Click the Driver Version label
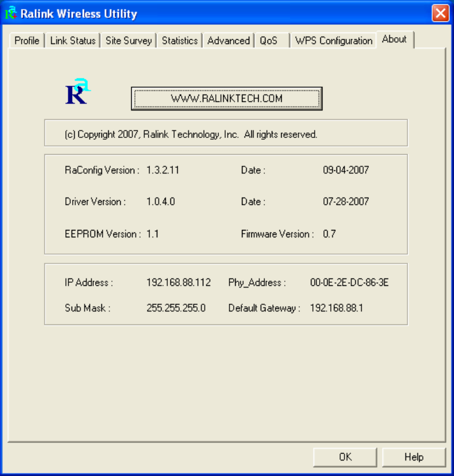The width and height of the screenshot is (454, 476). pyautogui.click(x=95, y=201)
